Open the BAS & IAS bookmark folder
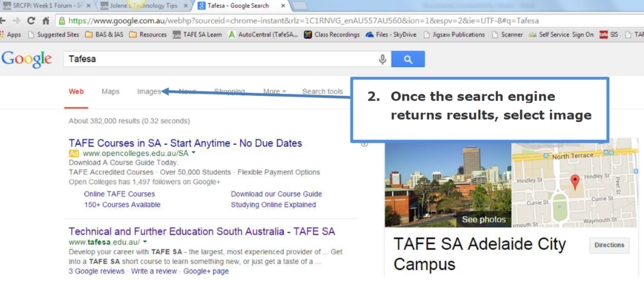The image size is (644, 281). (x=104, y=35)
